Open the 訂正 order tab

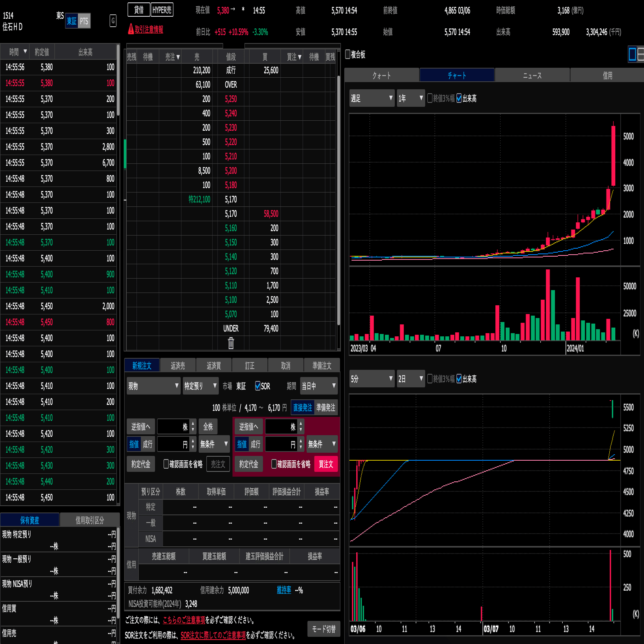(250, 365)
